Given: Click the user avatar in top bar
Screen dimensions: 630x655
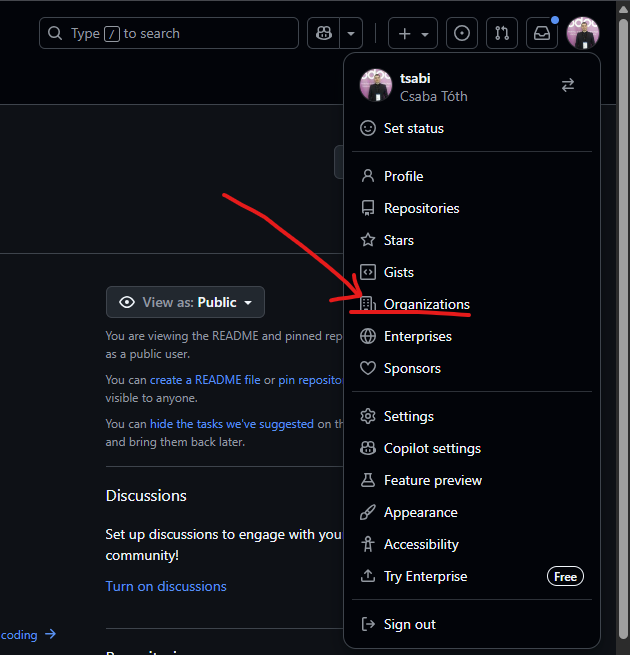Looking at the screenshot, I should pos(582,33).
